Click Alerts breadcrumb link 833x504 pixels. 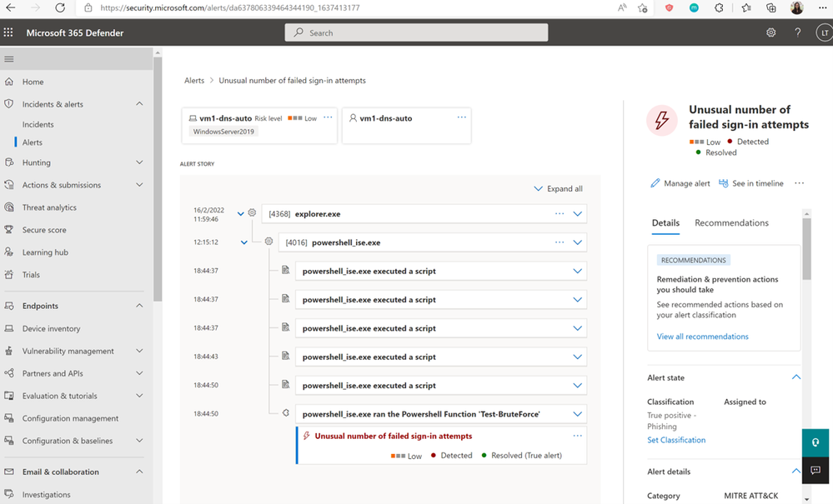tap(194, 81)
